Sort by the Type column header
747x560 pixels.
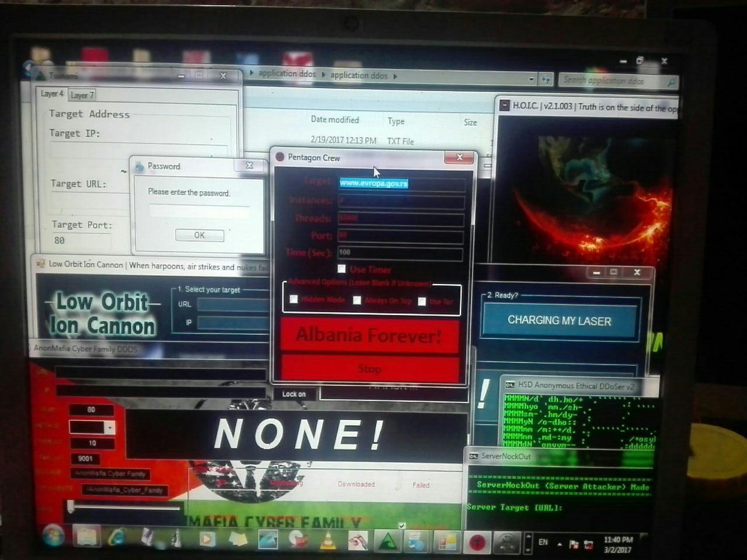396,121
